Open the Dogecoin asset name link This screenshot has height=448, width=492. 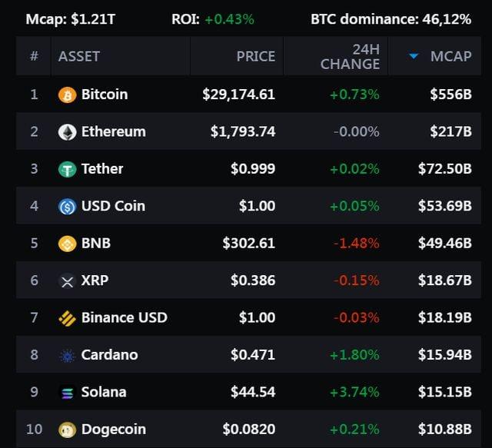click(114, 430)
